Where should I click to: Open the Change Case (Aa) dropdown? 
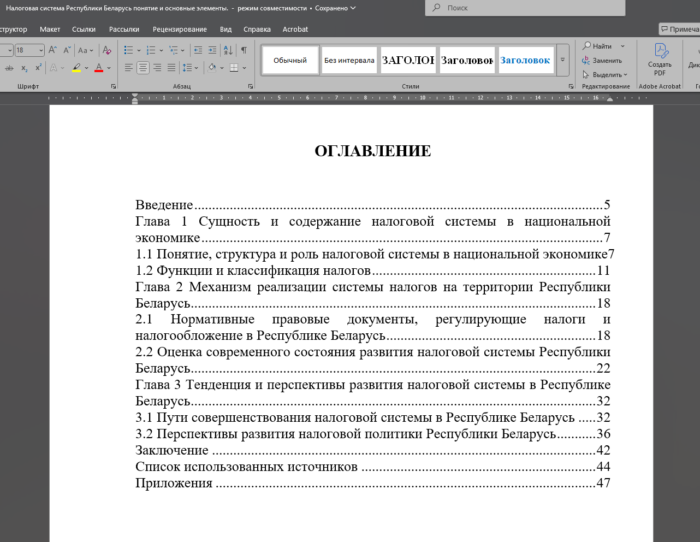[x=85, y=50]
